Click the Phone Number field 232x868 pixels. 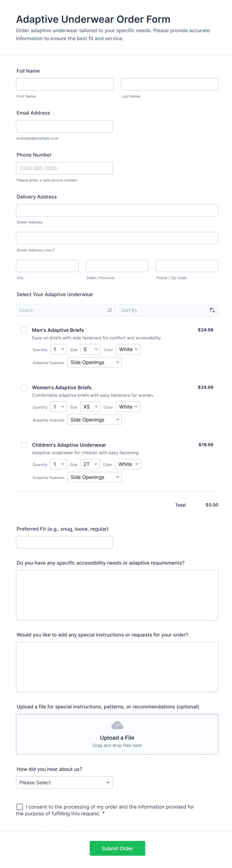click(x=64, y=169)
